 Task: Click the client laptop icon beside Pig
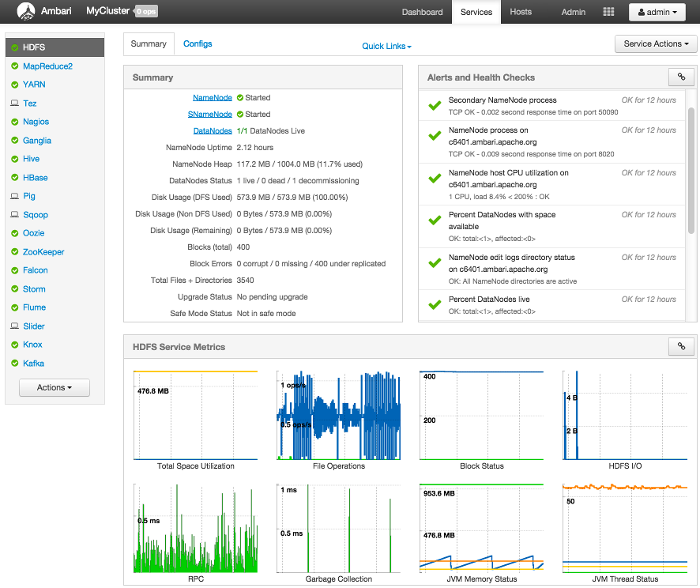(15, 196)
